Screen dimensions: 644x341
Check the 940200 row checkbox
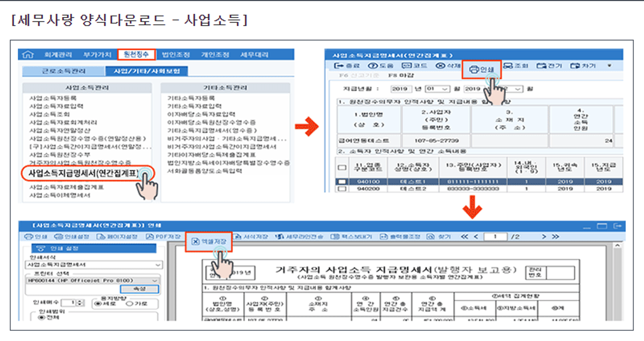pyautogui.click(x=342, y=189)
